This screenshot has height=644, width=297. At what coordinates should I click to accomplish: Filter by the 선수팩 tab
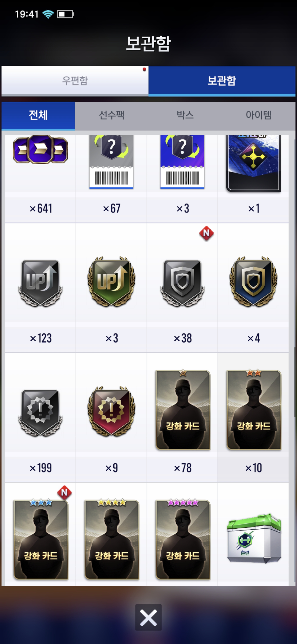[111, 115]
